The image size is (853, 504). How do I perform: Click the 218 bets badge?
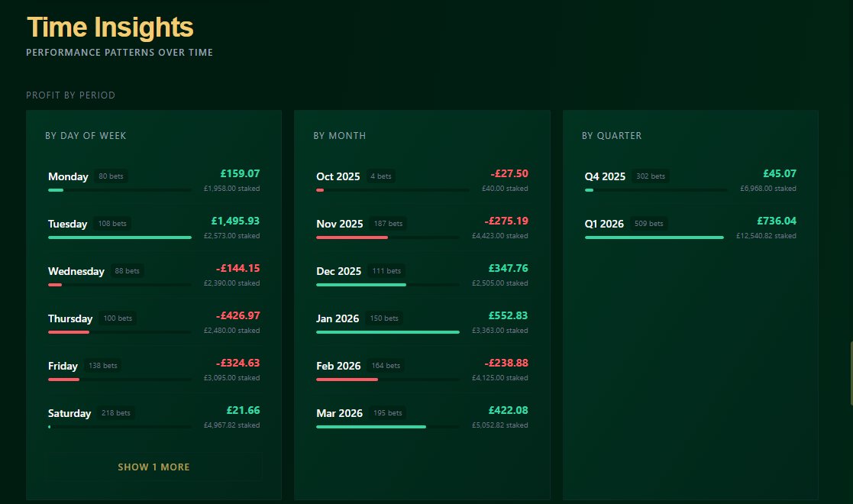(x=116, y=413)
